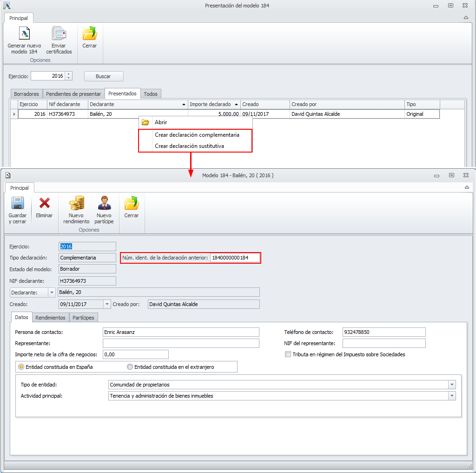The image size is (476, 473).
Task: Click Ejercicio column header in grid
Action: 33,104
